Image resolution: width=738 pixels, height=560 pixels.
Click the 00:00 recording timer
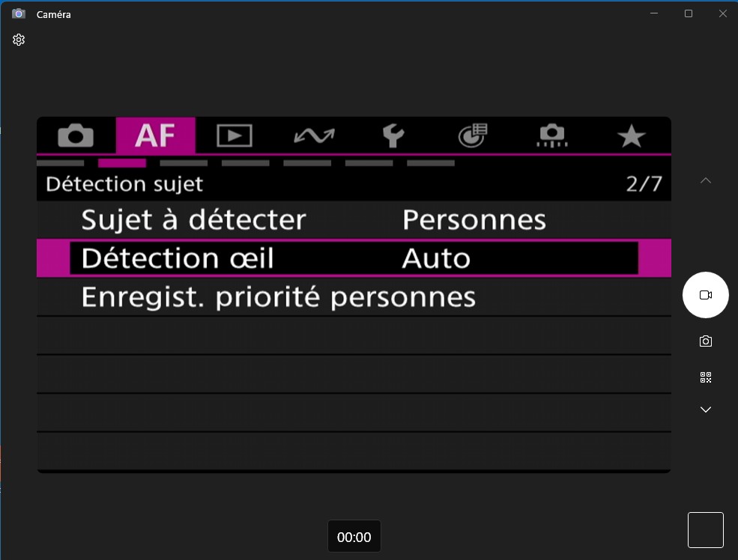(x=354, y=537)
